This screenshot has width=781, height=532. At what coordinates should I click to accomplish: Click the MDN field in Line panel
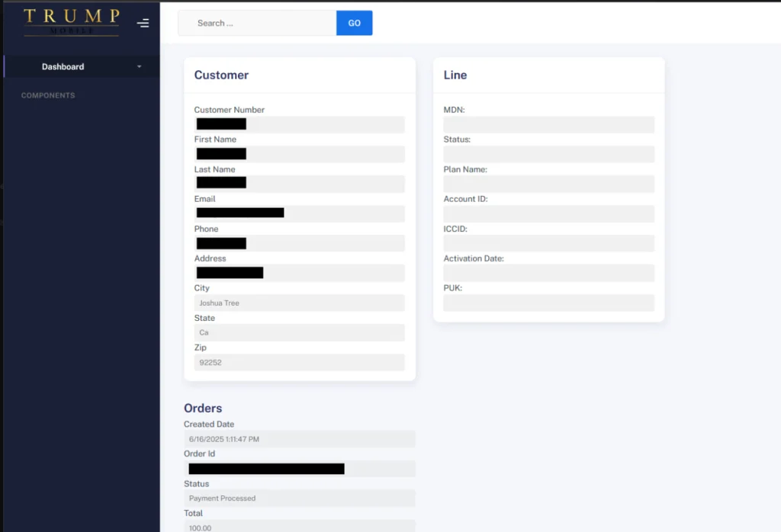(x=549, y=124)
